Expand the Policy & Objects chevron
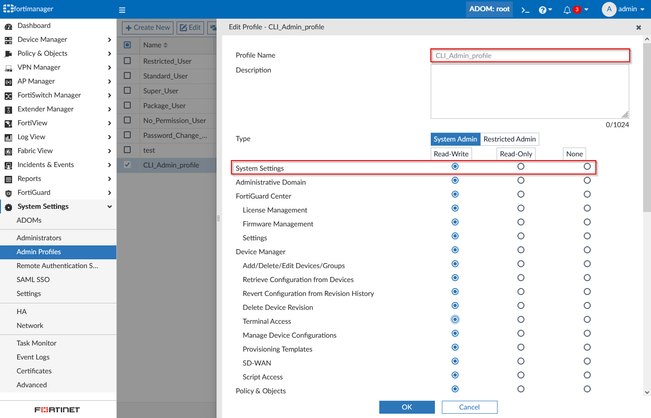This screenshot has width=651, height=418. (x=109, y=54)
